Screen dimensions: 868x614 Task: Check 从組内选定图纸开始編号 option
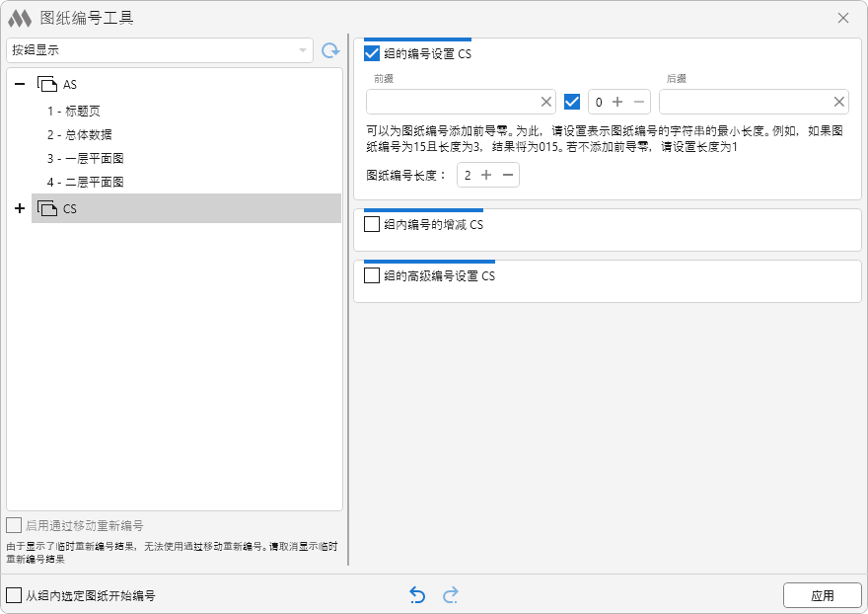click(14, 595)
